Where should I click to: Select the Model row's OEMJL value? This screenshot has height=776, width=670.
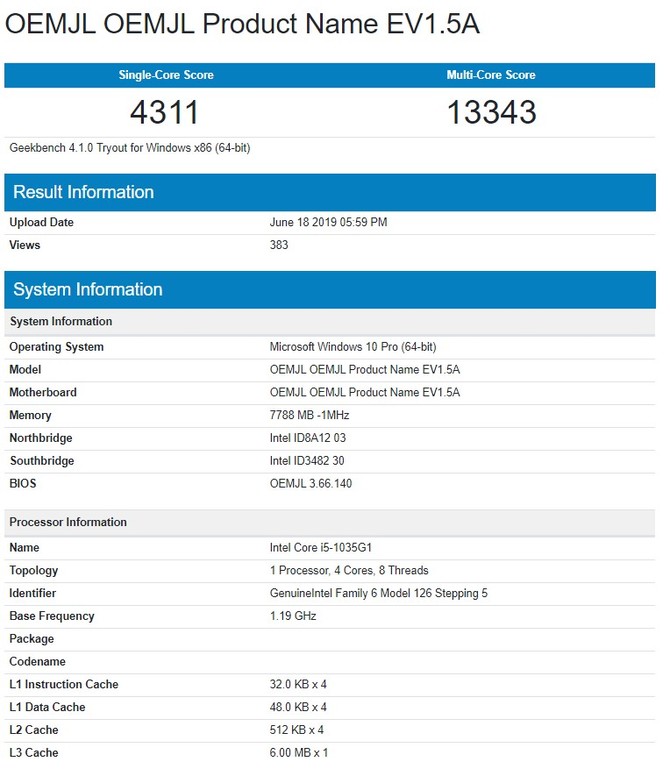[x=365, y=370]
